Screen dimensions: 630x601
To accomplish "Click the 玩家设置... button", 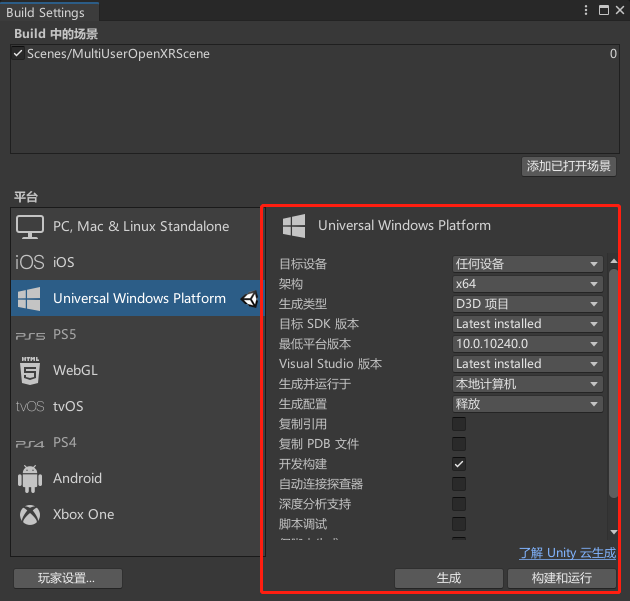I will [68, 578].
